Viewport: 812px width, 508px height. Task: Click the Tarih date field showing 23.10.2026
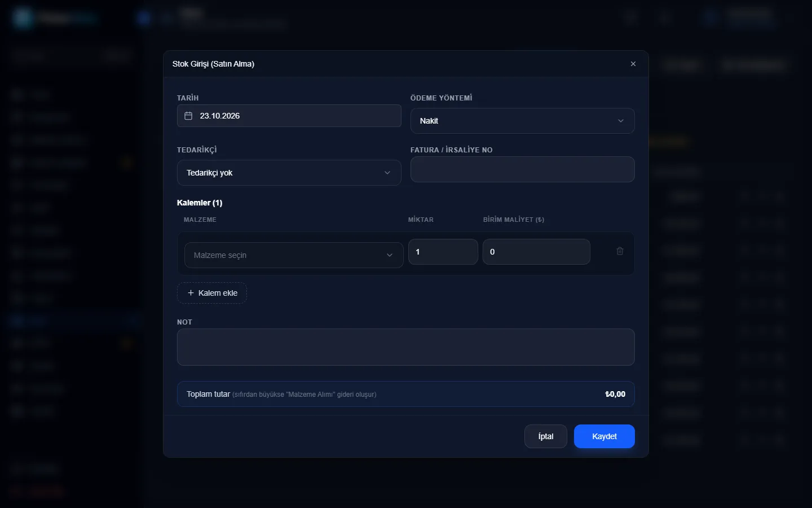coord(289,116)
